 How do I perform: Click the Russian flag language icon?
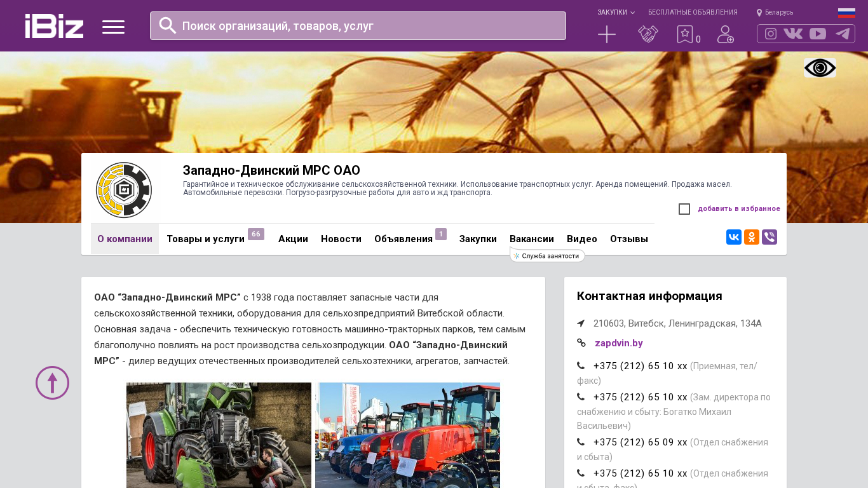click(x=846, y=13)
